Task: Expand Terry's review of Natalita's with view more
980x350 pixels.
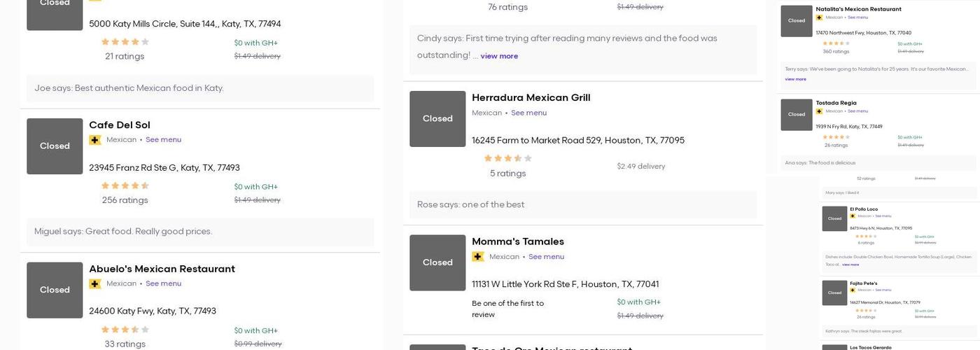Action: 795,79
